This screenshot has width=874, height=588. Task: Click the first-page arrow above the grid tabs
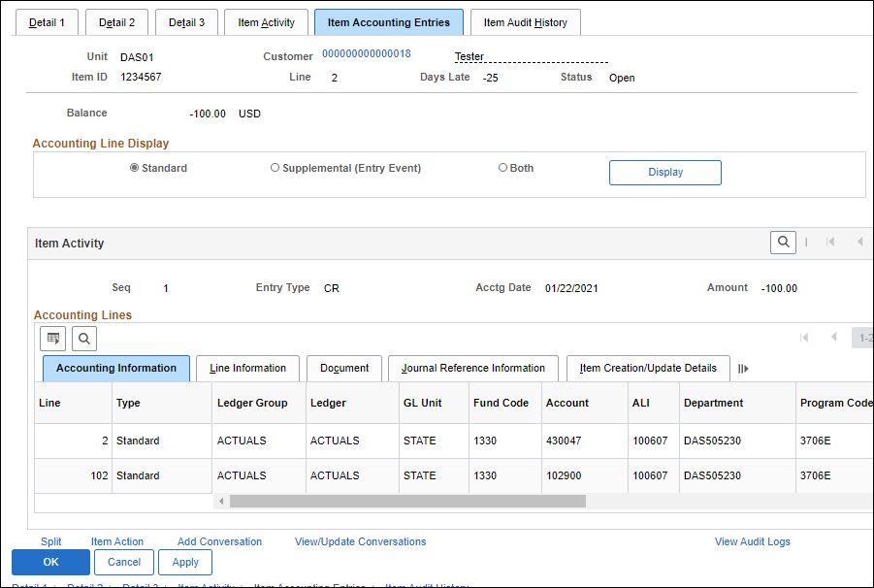click(x=805, y=337)
